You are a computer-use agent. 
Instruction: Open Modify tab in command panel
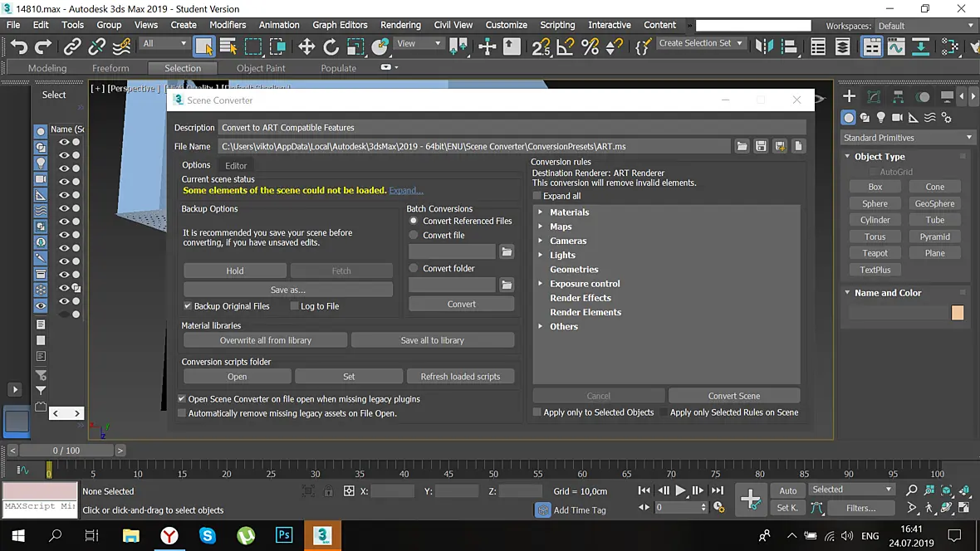click(x=874, y=96)
